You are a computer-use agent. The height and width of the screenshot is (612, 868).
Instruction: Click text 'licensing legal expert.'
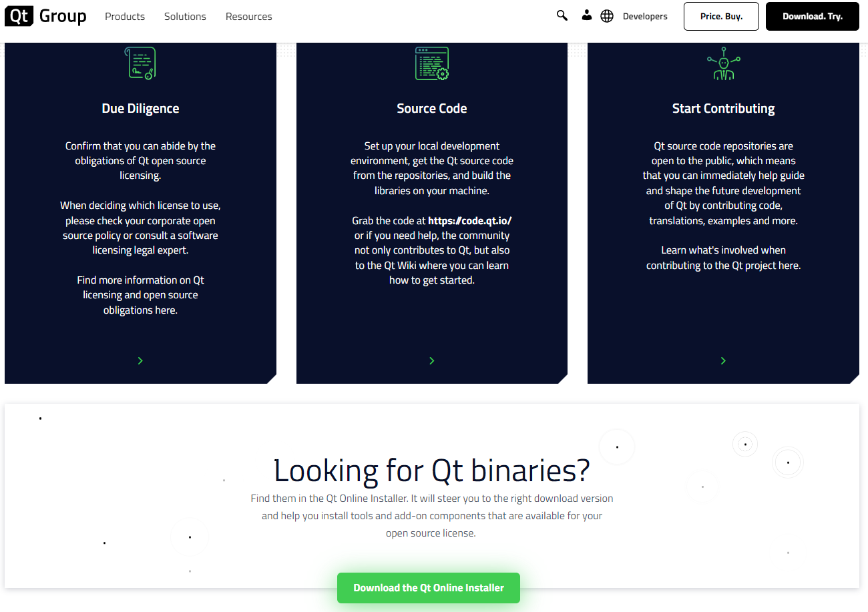coord(140,250)
